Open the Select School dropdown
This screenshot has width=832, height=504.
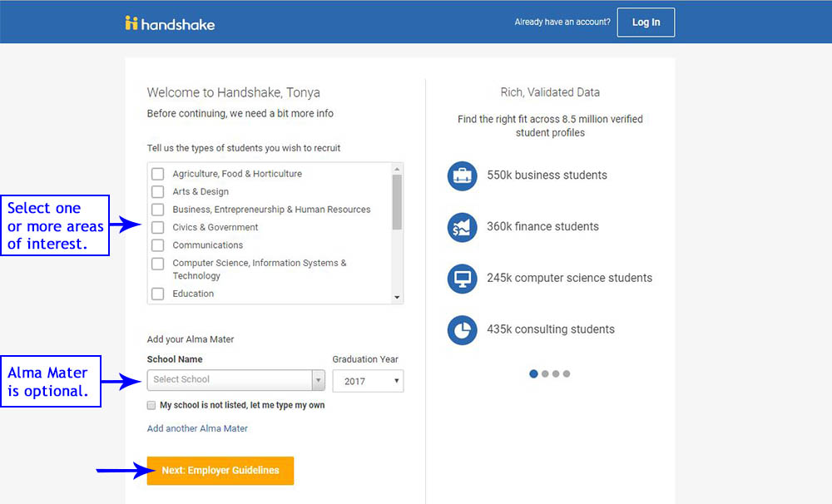(236, 380)
